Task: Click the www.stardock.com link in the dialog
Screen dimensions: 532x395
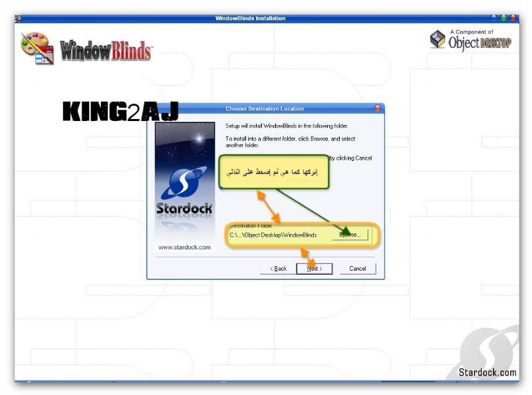Action: 184,247
